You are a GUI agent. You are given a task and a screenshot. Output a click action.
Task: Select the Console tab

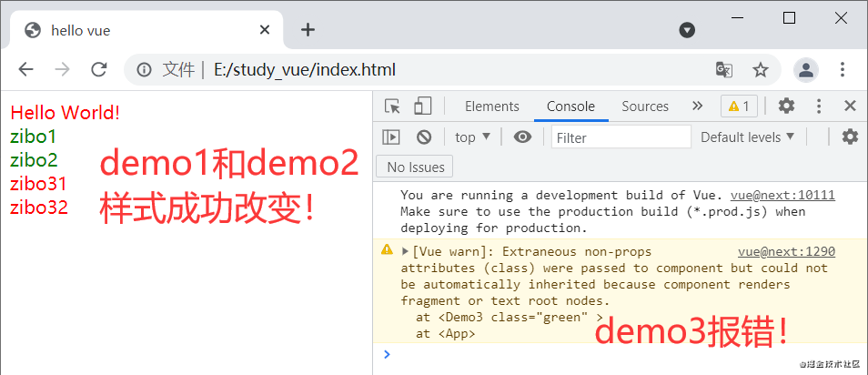570,106
